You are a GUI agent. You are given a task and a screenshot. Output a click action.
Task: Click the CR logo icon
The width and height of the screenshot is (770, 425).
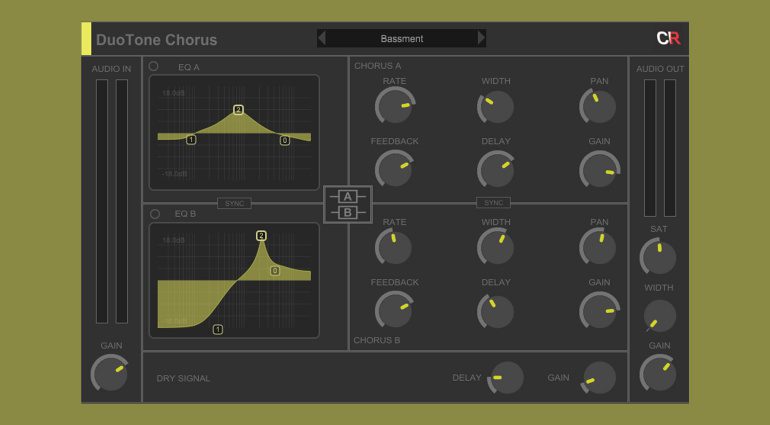pos(667,39)
